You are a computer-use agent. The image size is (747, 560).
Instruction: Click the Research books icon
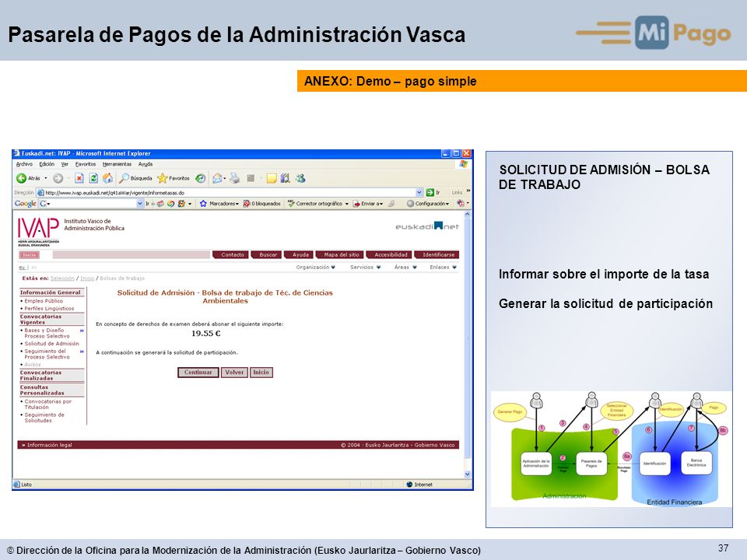click(286, 178)
